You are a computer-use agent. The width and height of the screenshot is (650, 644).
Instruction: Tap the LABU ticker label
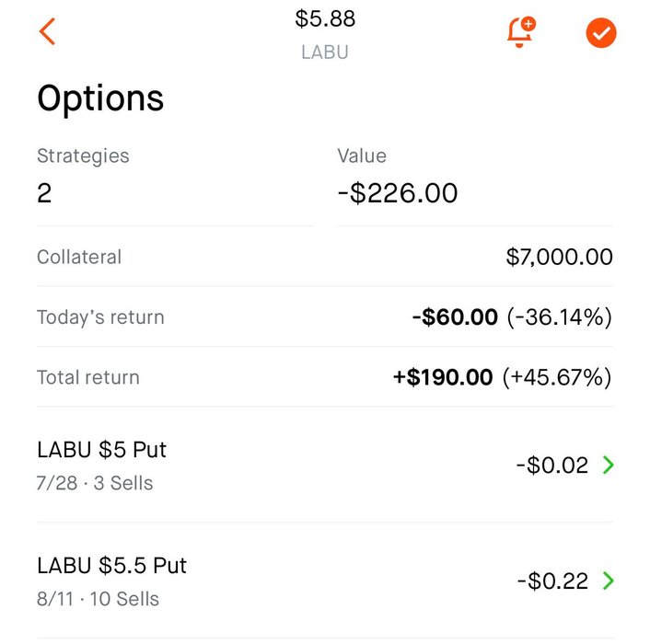325,52
